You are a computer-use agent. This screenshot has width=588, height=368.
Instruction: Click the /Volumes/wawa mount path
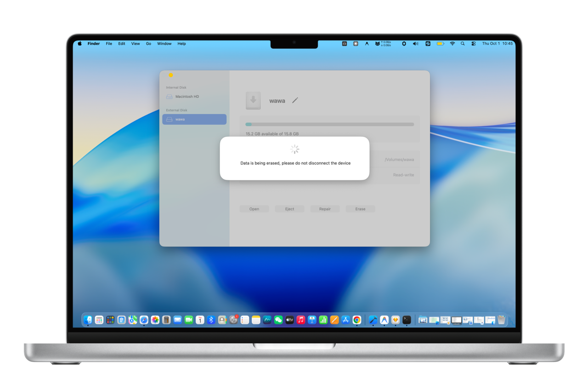(x=399, y=160)
